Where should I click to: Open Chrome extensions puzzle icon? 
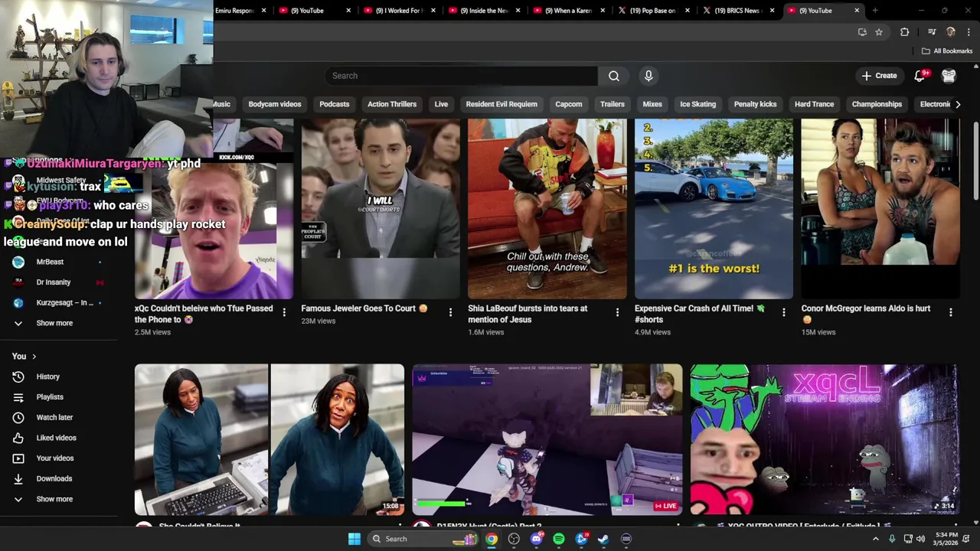(x=905, y=32)
